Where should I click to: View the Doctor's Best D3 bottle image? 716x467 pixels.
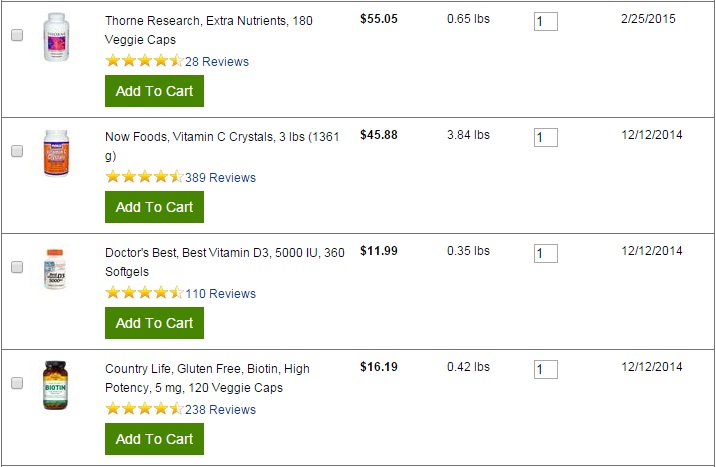pos(55,269)
